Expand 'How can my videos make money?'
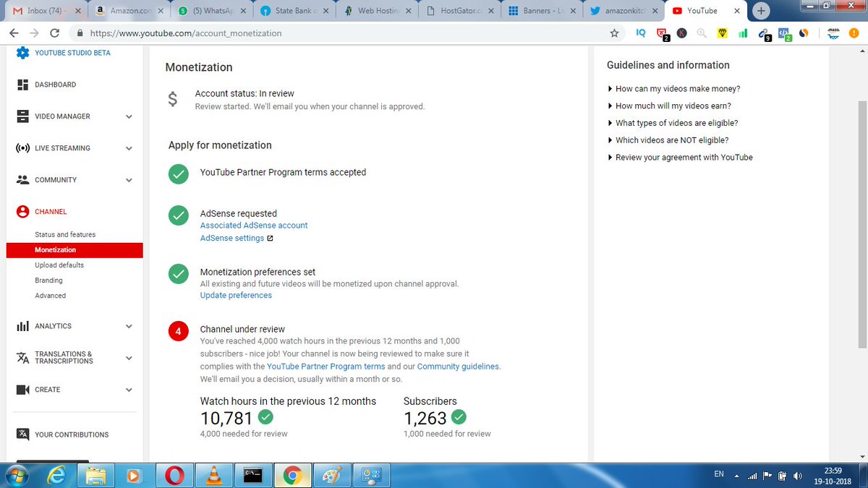This screenshot has width=868, height=488. coord(673,89)
